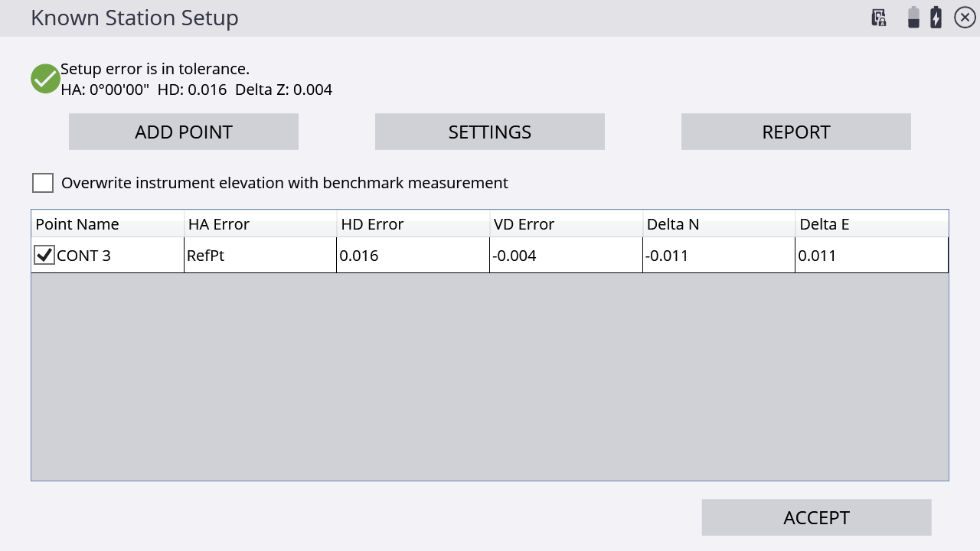Click the VD Error column header
Screen dimensions: 980x551
click(567, 224)
